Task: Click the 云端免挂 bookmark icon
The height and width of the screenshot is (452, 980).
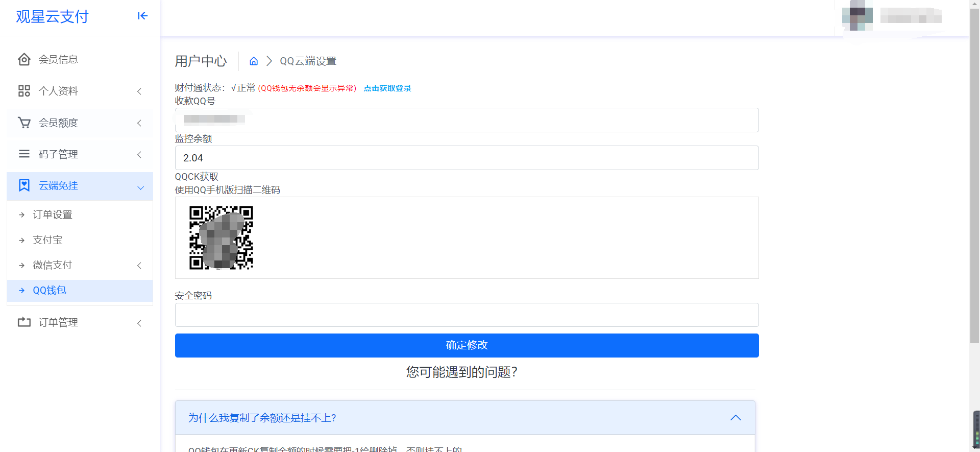Action: 24,185
